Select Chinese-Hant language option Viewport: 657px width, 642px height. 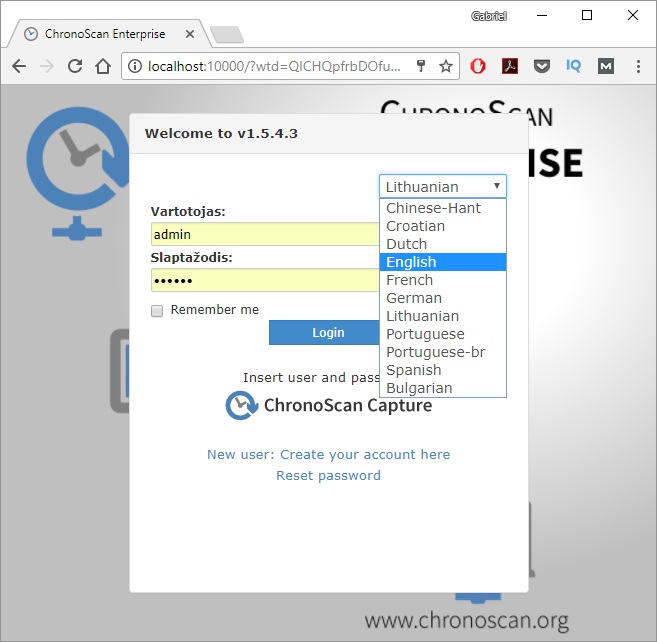point(443,208)
